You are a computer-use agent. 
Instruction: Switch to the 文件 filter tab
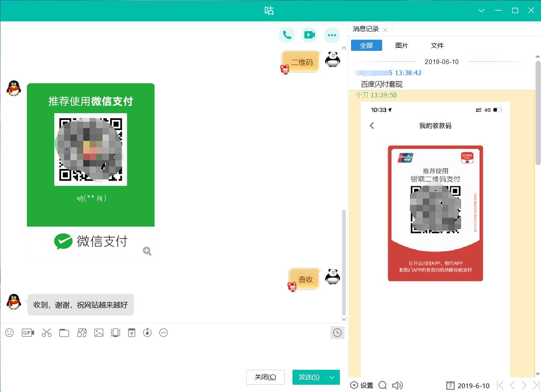[437, 45]
